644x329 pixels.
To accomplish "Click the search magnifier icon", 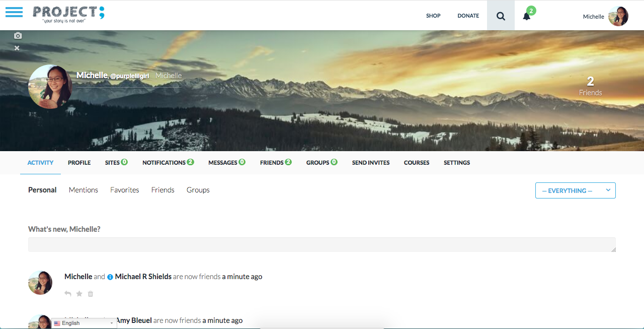I will pos(501,16).
